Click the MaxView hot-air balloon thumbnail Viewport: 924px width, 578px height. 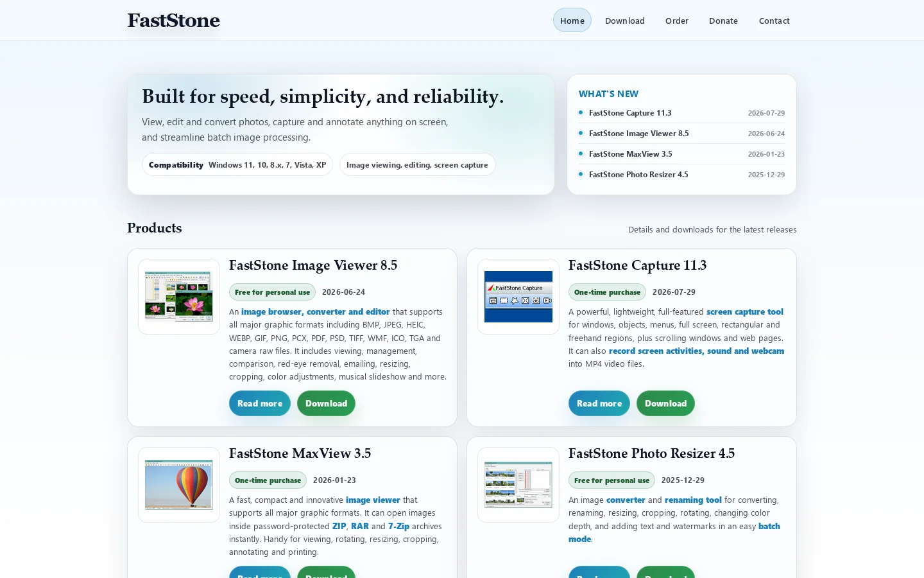[x=179, y=485]
